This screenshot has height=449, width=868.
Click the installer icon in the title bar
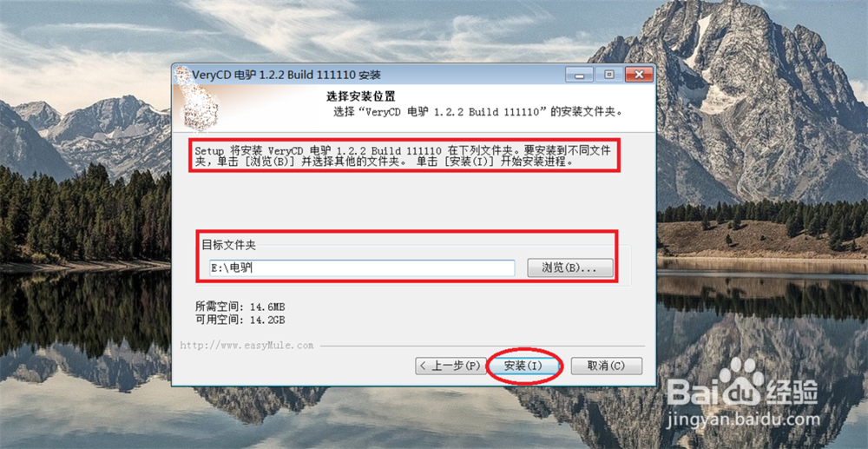(182, 75)
